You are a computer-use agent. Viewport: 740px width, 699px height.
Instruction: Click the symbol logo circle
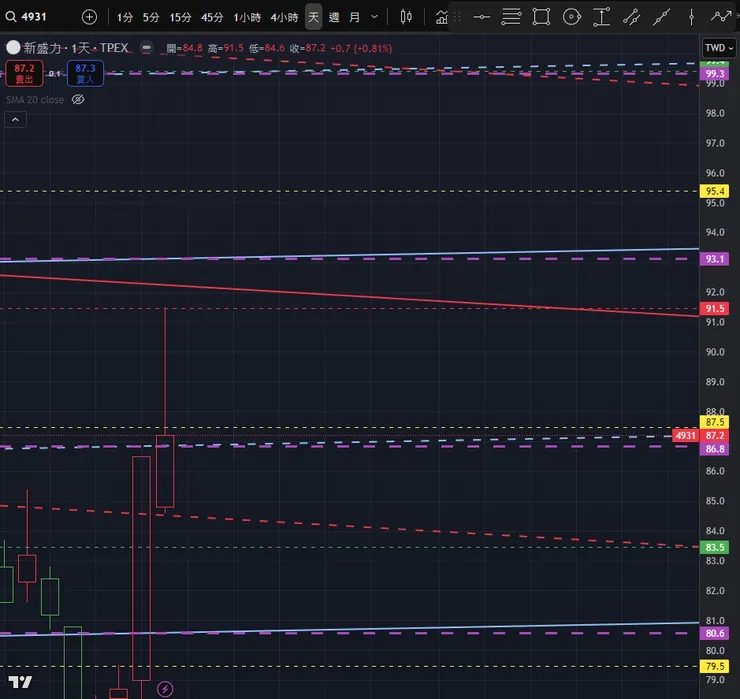[x=13, y=47]
